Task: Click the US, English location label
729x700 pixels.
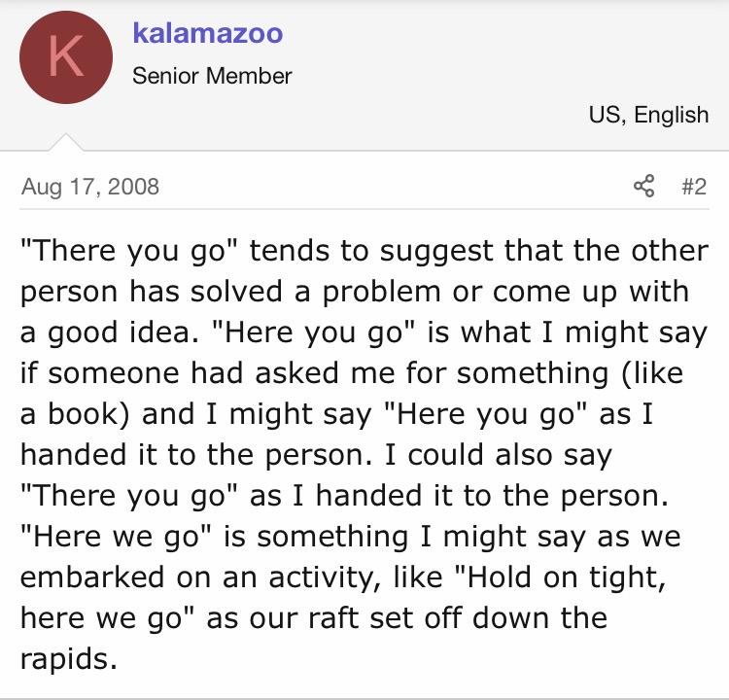Action: 648,115
